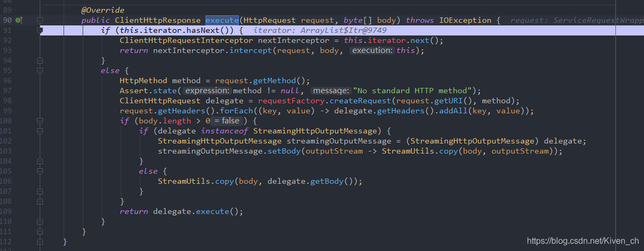Click delegate.getBody() on line 106
This screenshot has width=644, height=251.
(x=310, y=181)
